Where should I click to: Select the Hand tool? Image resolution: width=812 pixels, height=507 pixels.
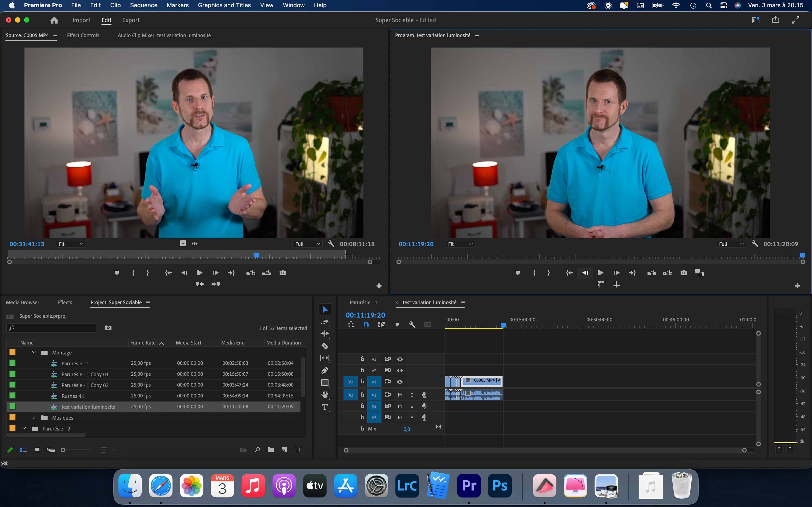(324, 395)
